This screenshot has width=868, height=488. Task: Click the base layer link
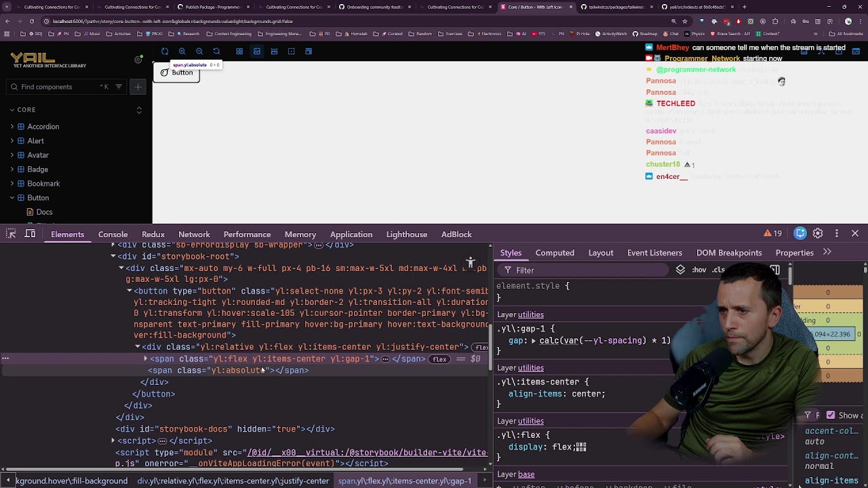click(x=526, y=474)
